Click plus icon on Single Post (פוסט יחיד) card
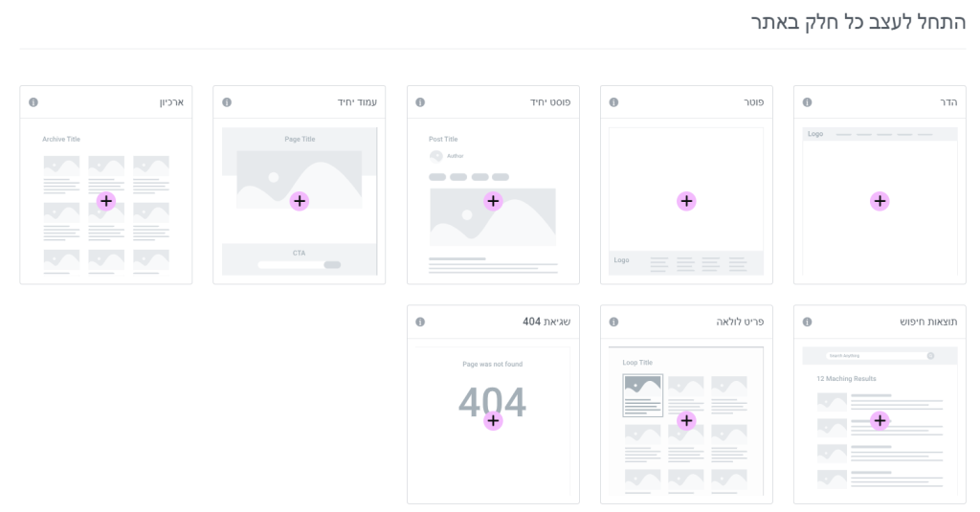 [x=493, y=201]
